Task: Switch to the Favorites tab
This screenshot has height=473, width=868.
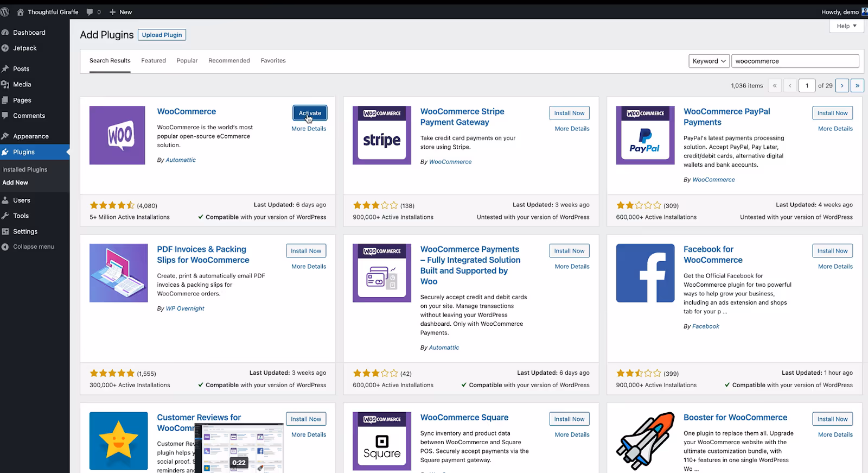Action: tap(273, 61)
